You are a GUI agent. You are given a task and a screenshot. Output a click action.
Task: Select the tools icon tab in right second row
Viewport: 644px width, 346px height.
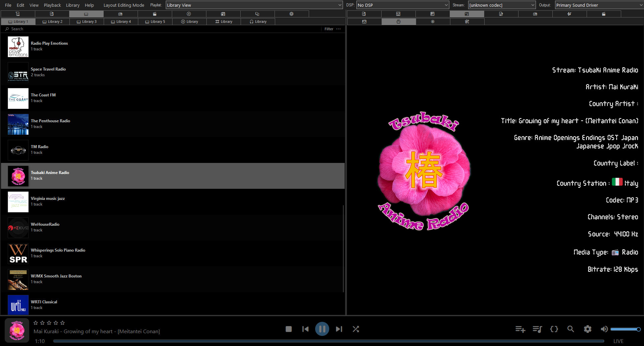pos(467,21)
